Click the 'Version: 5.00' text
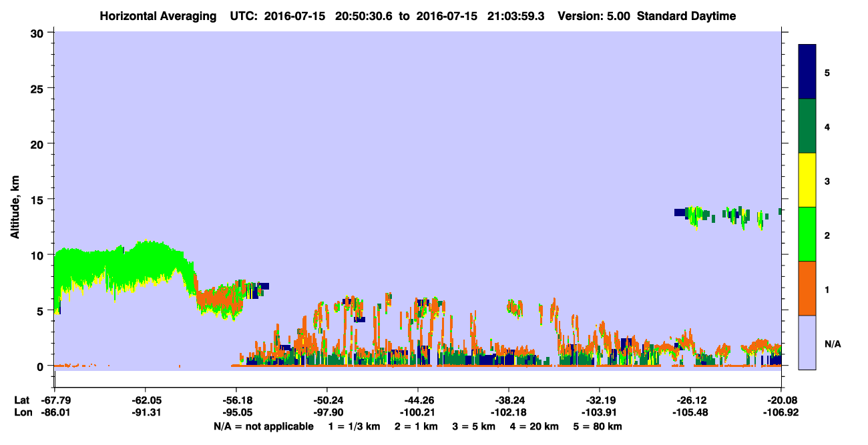 (594, 16)
